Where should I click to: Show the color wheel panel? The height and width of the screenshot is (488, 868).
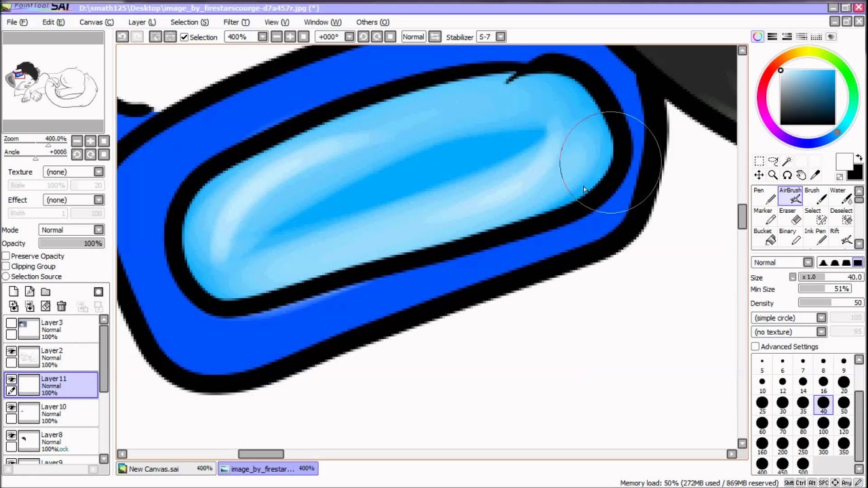coord(757,37)
